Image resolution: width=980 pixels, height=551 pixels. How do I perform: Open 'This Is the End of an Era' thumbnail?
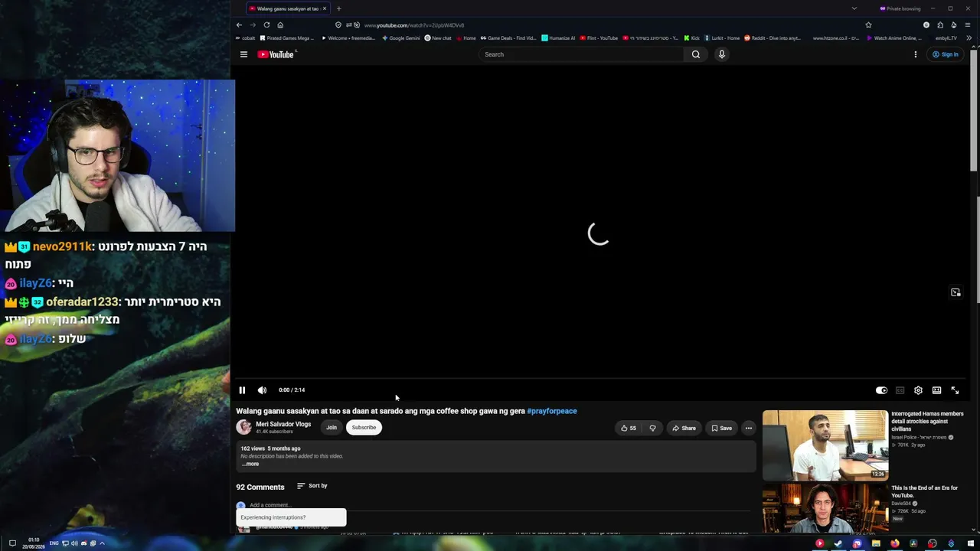tap(825, 508)
